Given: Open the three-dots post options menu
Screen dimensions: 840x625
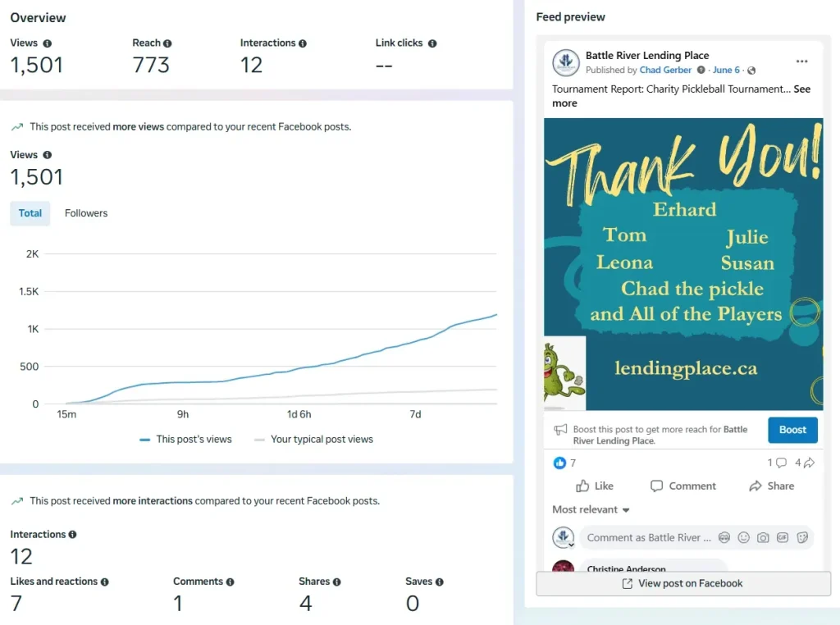Looking at the screenshot, I should [801, 62].
